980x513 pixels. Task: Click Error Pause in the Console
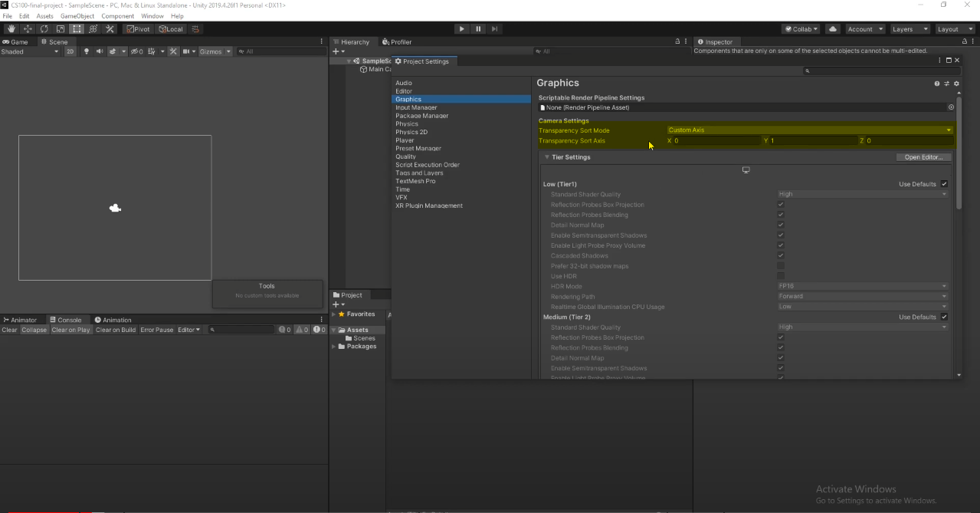point(156,330)
